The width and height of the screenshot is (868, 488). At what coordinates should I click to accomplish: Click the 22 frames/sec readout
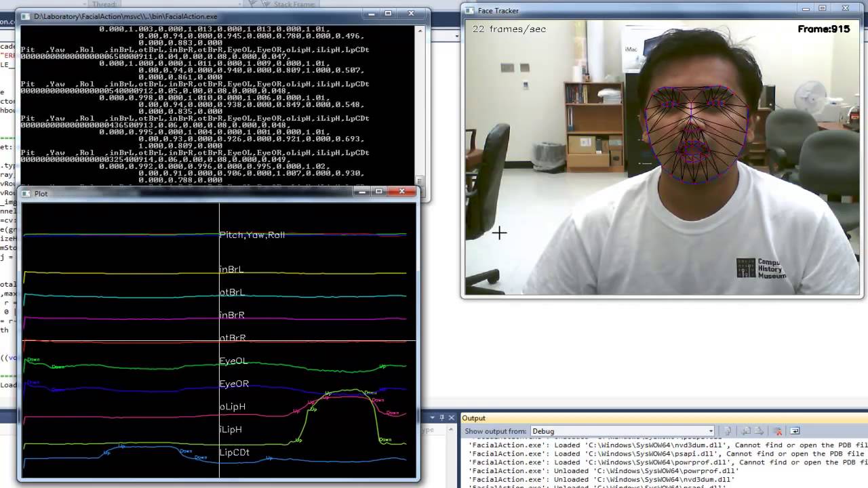point(509,29)
